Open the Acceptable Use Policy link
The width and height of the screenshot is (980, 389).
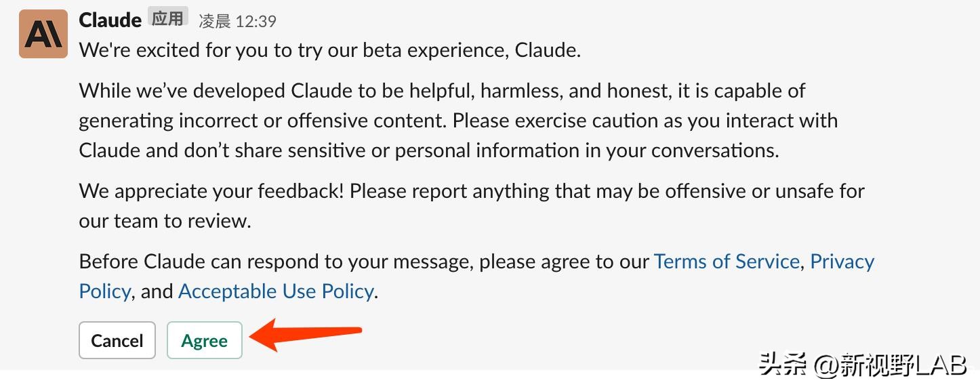pyautogui.click(x=276, y=291)
